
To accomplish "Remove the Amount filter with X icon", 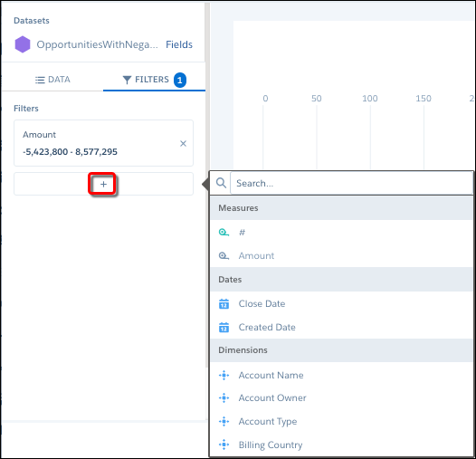I will [x=183, y=143].
